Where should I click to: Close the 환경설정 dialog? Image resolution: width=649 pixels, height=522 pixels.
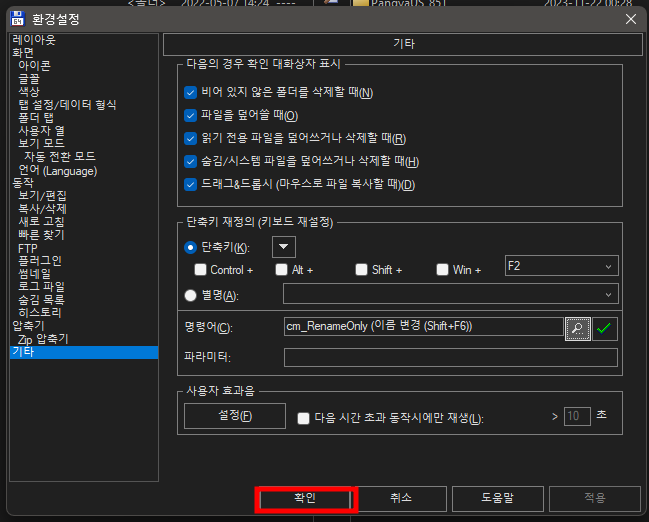tap(631, 19)
